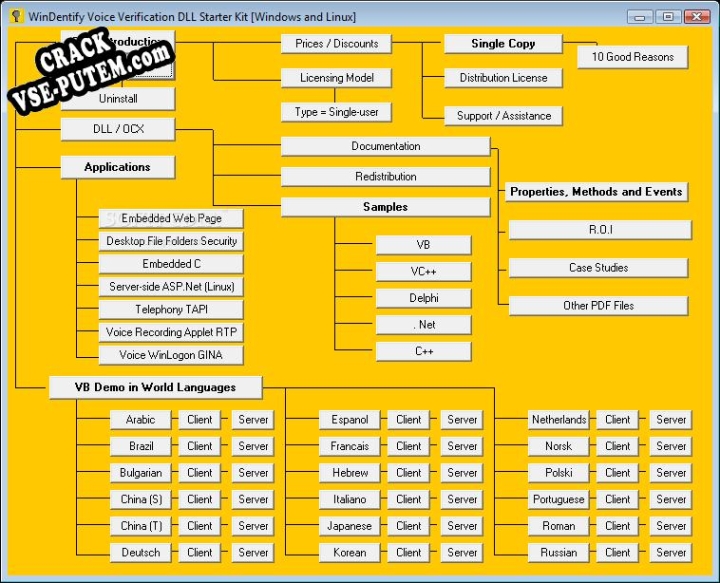
Task: Open the VC++ sample
Action: point(423,272)
